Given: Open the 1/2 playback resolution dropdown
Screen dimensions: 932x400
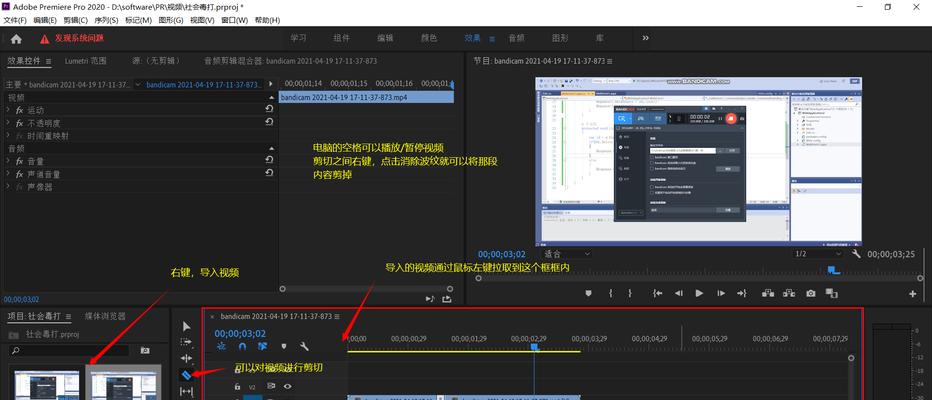Looking at the screenshot, I should click(x=818, y=254).
